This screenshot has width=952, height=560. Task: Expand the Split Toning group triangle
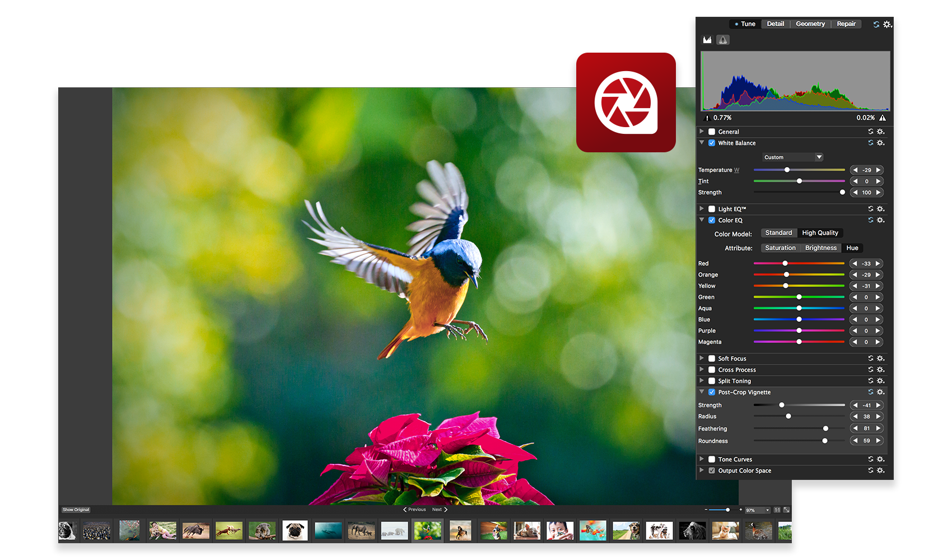coord(701,380)
